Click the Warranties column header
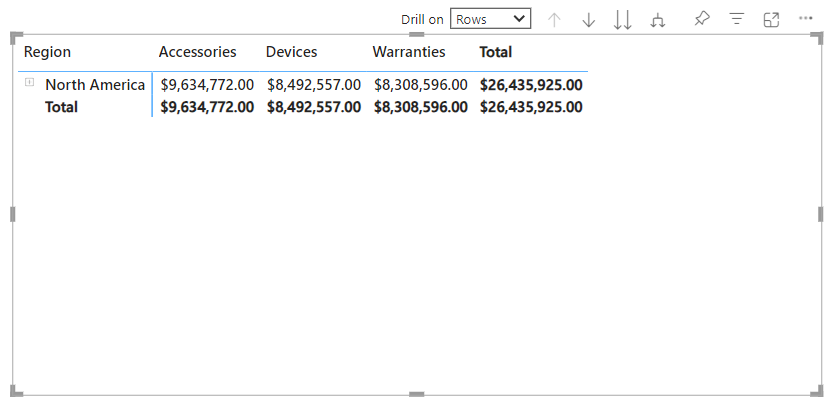This screenshot has width=834, height=404. point(408,52)
